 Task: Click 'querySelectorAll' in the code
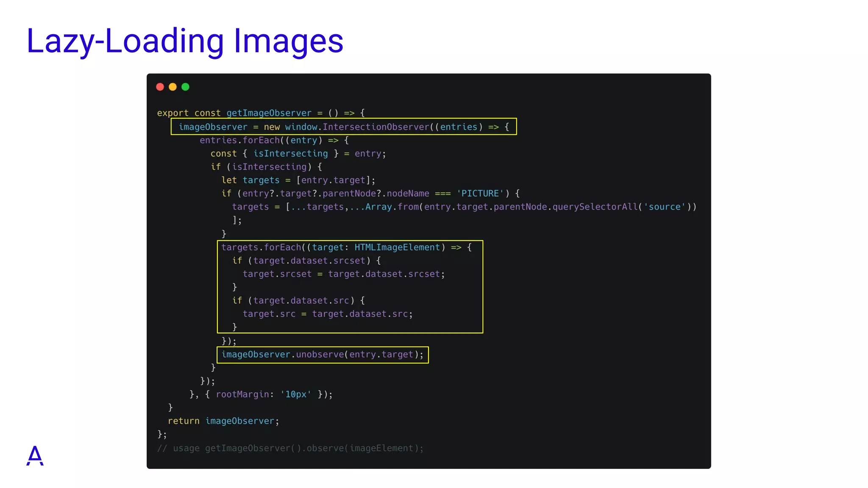click(x=595, y=207)
